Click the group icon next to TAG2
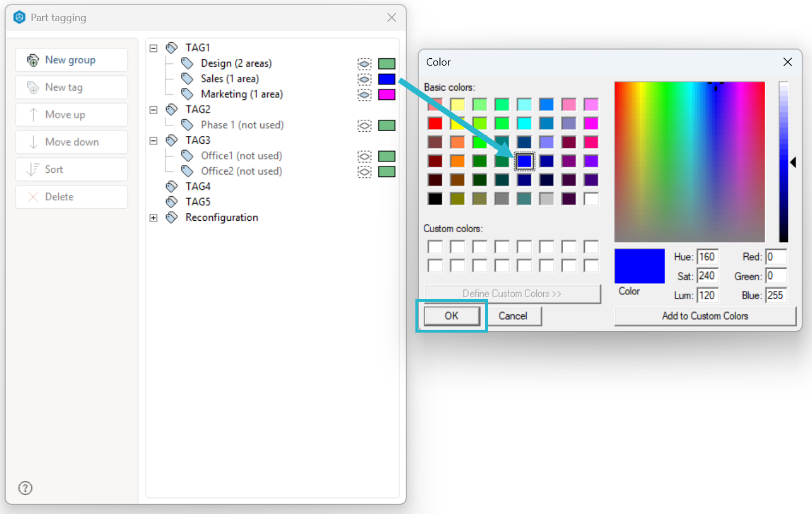Screen dimensions: 812x514 [172, 110]
